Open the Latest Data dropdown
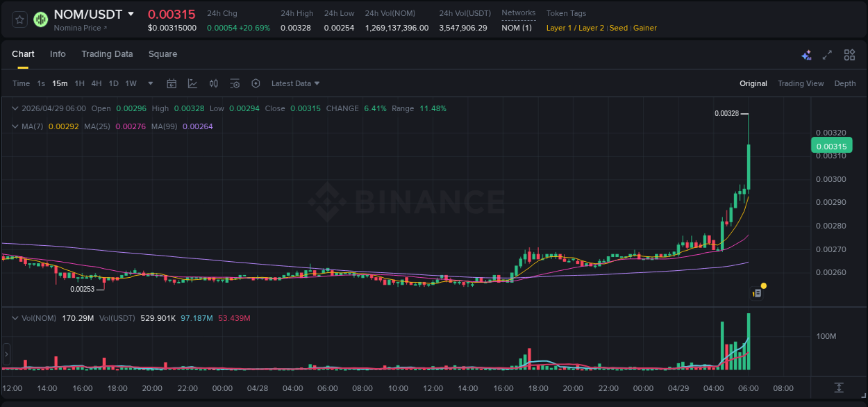 (x=294, y=83)
